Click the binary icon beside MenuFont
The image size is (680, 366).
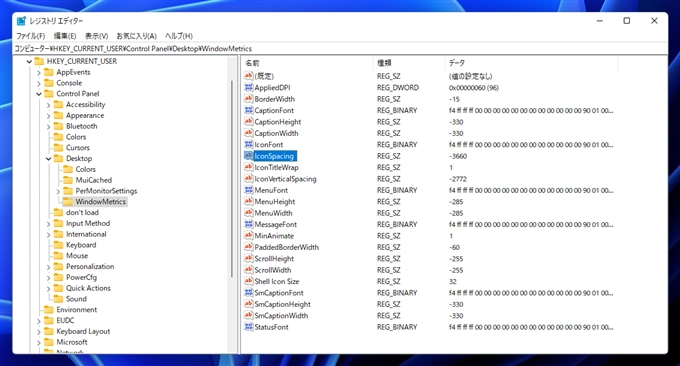(x=248, y=190)
